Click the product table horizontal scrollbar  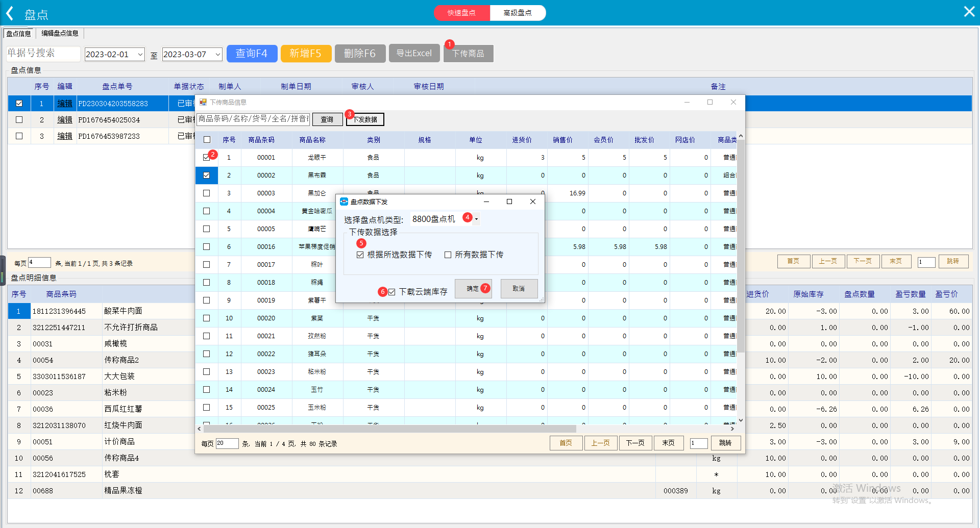tap(389, 429)
